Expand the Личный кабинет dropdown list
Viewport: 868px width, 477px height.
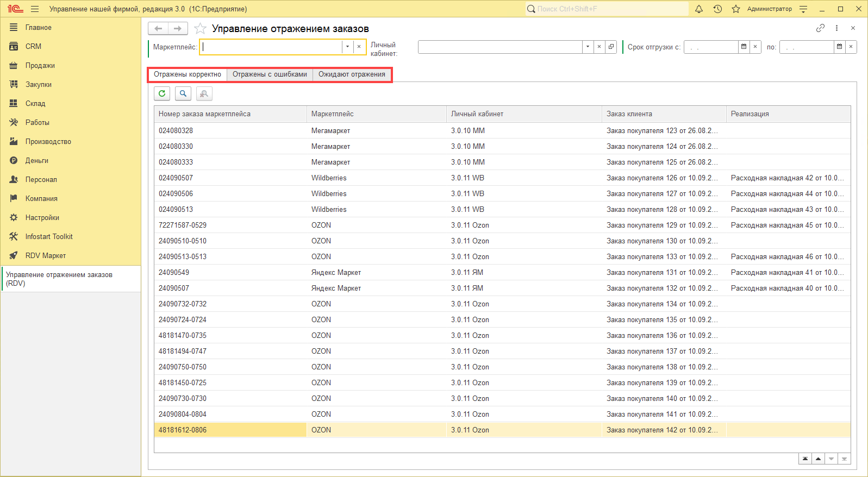588,47
